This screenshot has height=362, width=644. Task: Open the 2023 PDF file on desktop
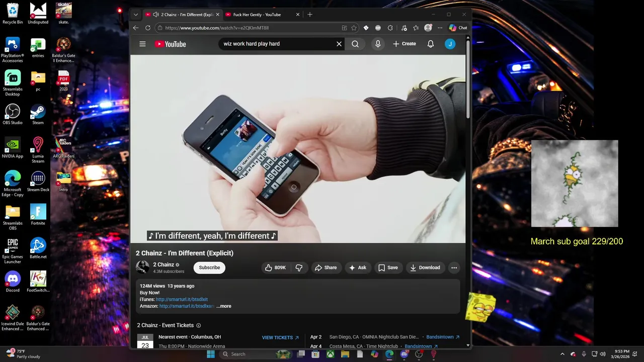(x=63, y=80)
